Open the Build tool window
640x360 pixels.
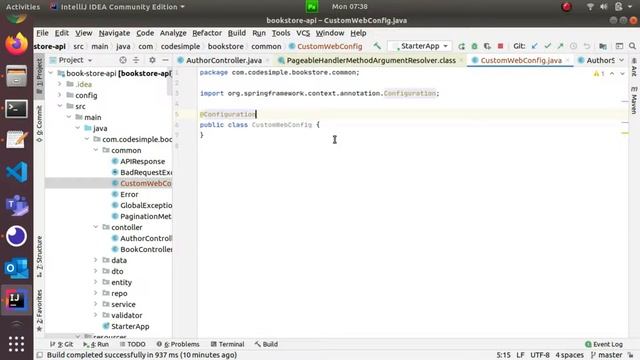[x=266, y=344]
